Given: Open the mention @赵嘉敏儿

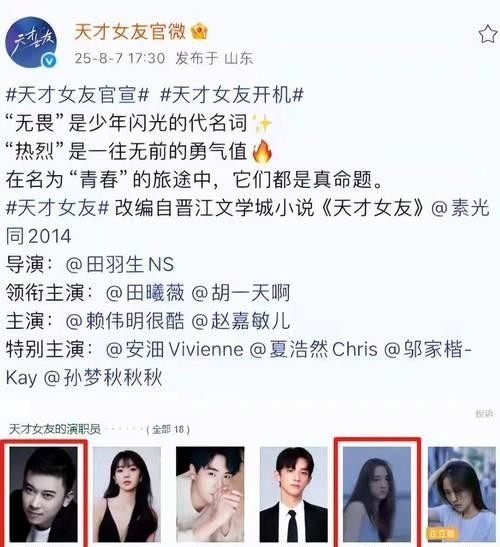Looking at the screenshot, I should (x=241, y=321).
